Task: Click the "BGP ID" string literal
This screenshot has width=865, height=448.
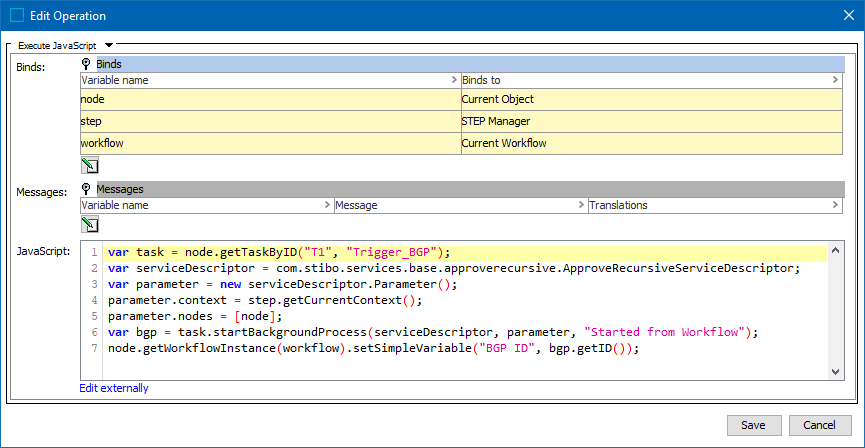Action: [x=509, y=349]
